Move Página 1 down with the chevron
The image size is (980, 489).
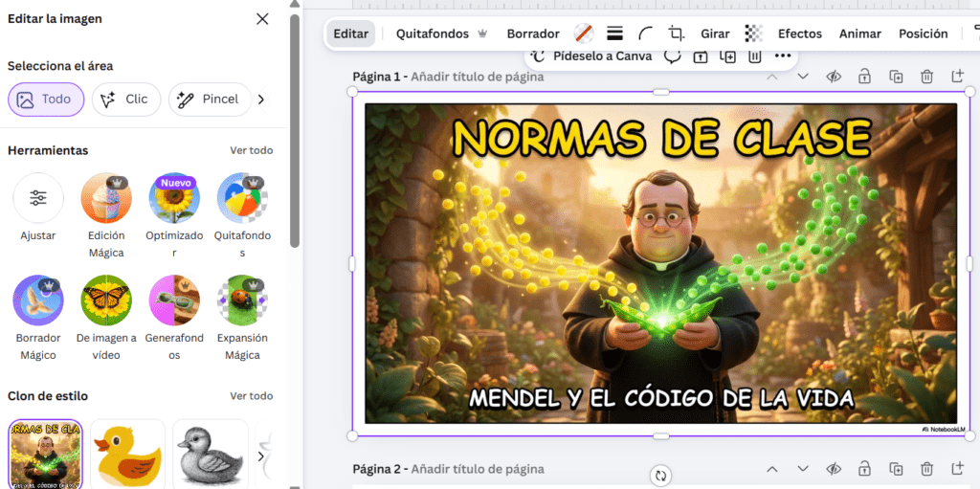tap(803, 77)
